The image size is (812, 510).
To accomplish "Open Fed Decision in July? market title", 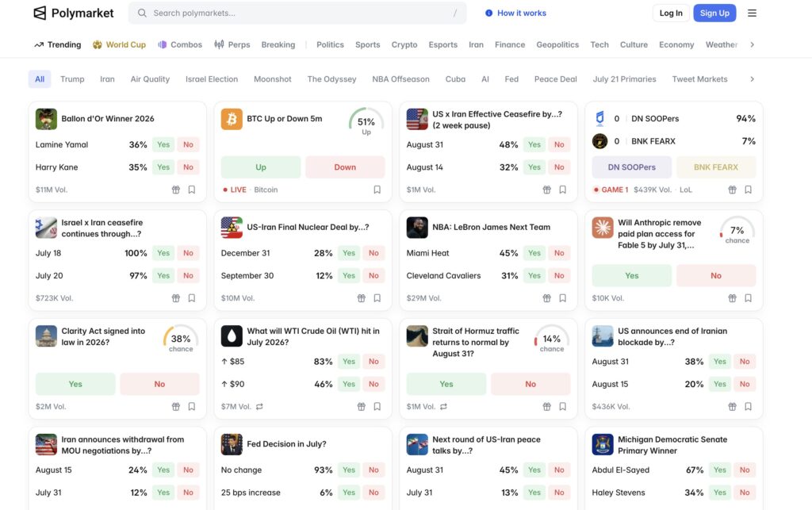I will pos(286,444).
